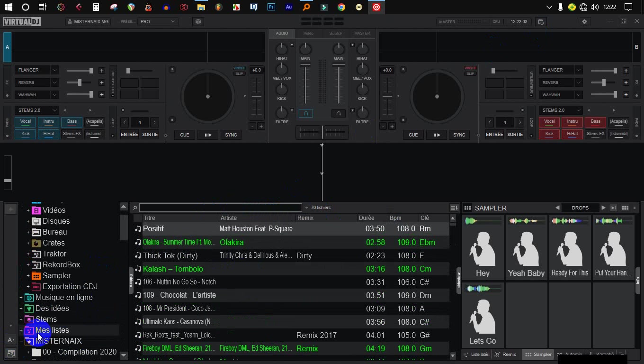Screen dimensions: 644x364
Task: Click the eject icon on deck B
Action: point(403,70)
